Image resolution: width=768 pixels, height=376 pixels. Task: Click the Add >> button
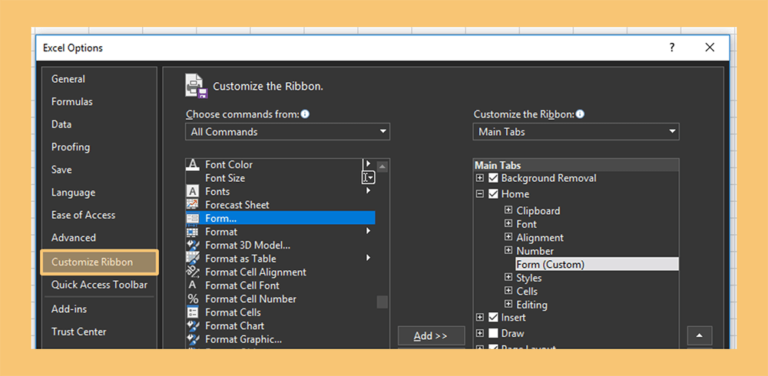point(431,336)
